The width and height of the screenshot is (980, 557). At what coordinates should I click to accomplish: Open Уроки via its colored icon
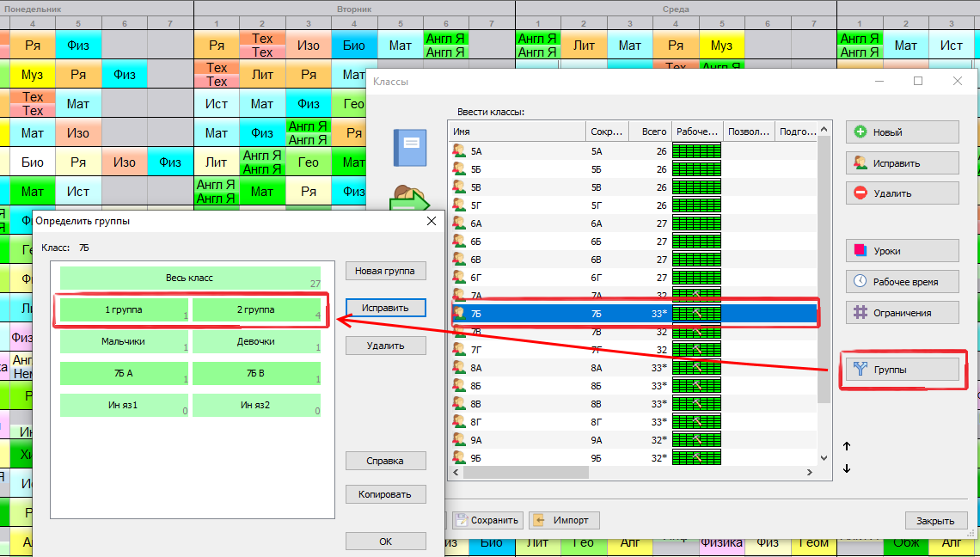coord(860,251)
